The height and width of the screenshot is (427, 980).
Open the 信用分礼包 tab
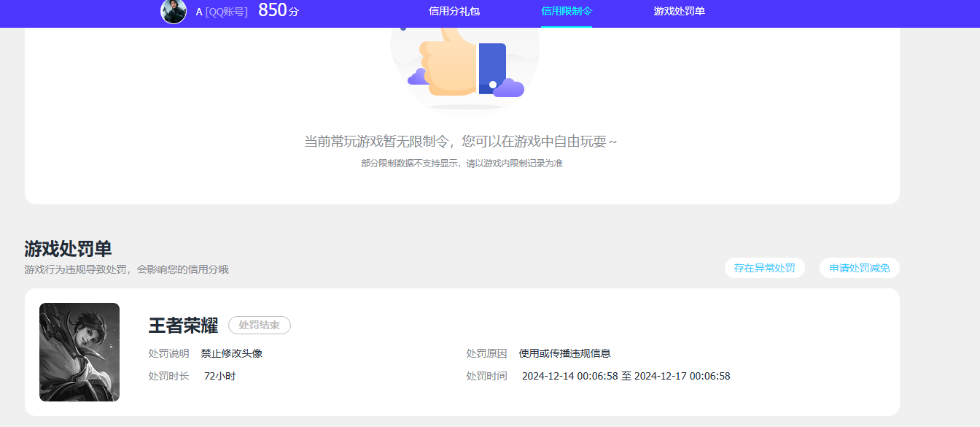pyautogui.click(x=454, y=12)
